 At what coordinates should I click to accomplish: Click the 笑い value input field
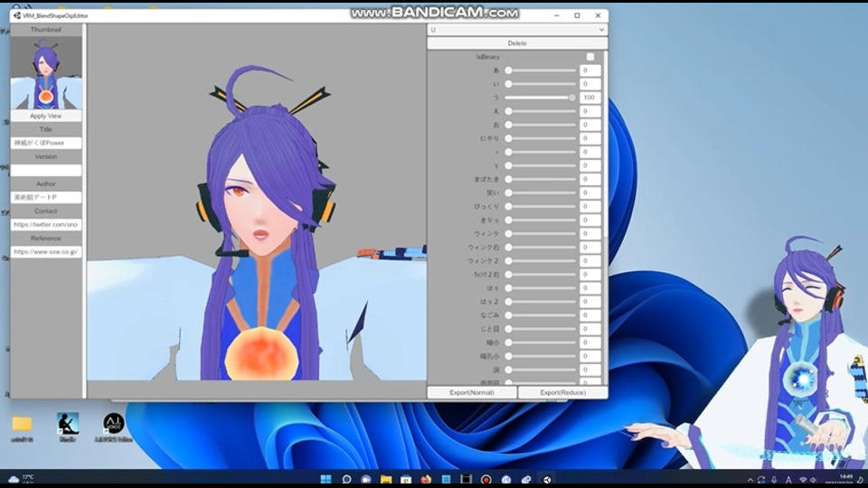click(590, 192)
